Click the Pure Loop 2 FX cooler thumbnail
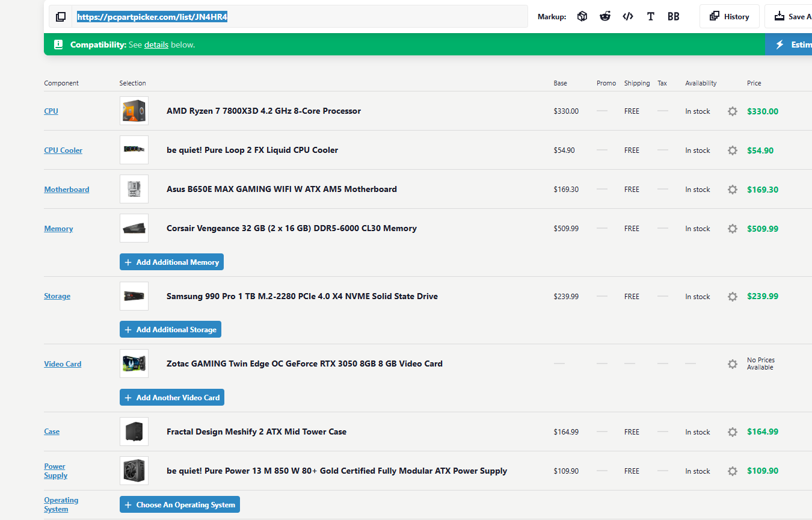This screenshot has width=812, height=520. click(x=134, y=150)
